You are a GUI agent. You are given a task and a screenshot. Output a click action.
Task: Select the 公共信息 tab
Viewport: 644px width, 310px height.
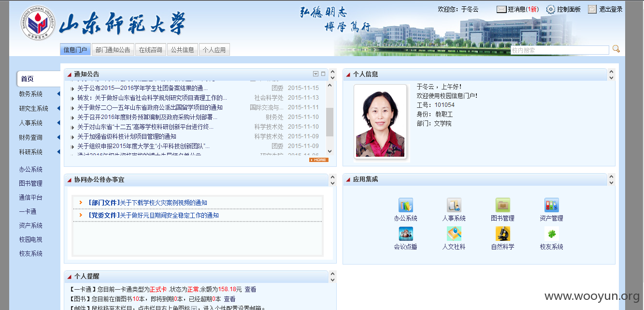pyautogui.click(x=183, y=49)
